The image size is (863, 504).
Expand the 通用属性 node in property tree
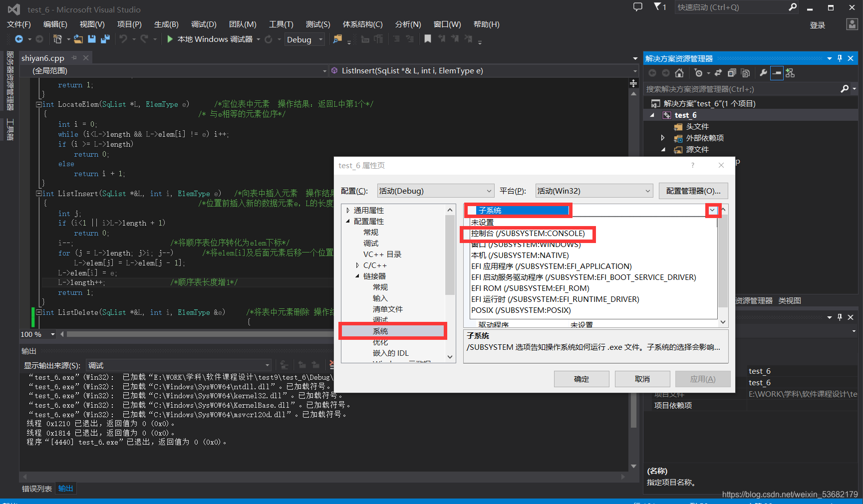pos(348,211)
